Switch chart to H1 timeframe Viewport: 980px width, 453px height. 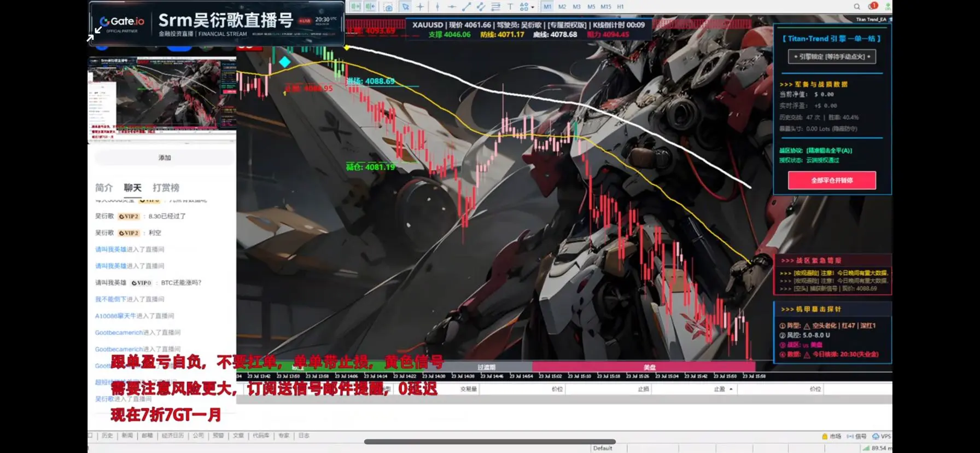tap(620, 7)
